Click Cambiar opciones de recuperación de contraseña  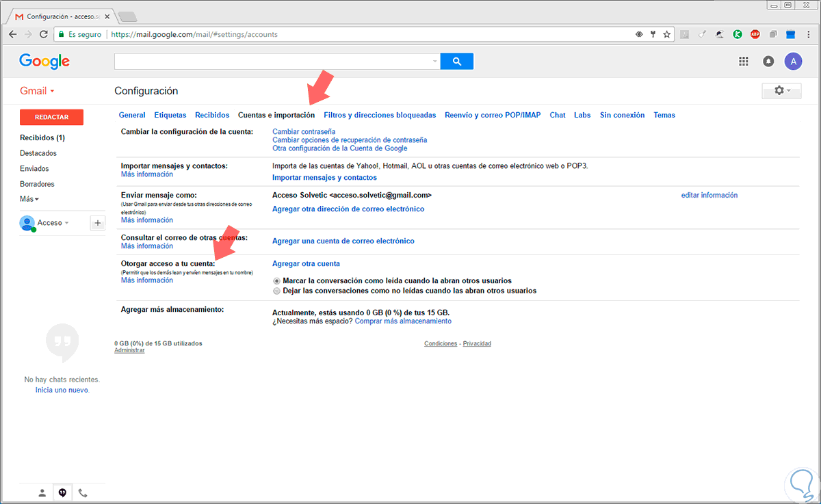click(350, 140)
